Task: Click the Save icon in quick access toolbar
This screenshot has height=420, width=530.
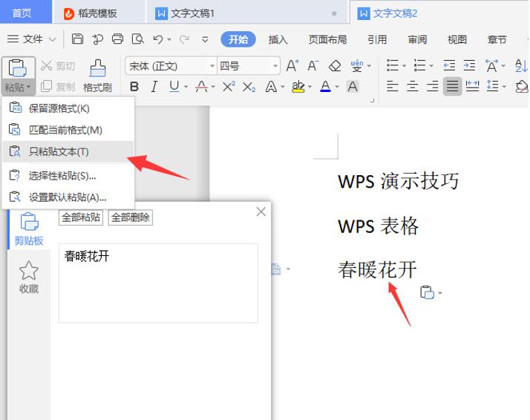Action: [77, 39]
